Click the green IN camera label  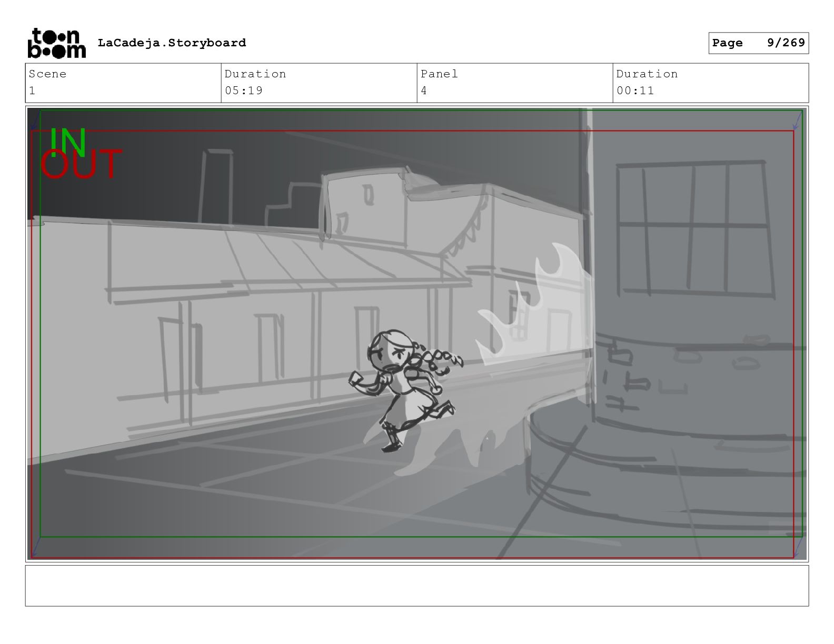click(x=68, y=140)
